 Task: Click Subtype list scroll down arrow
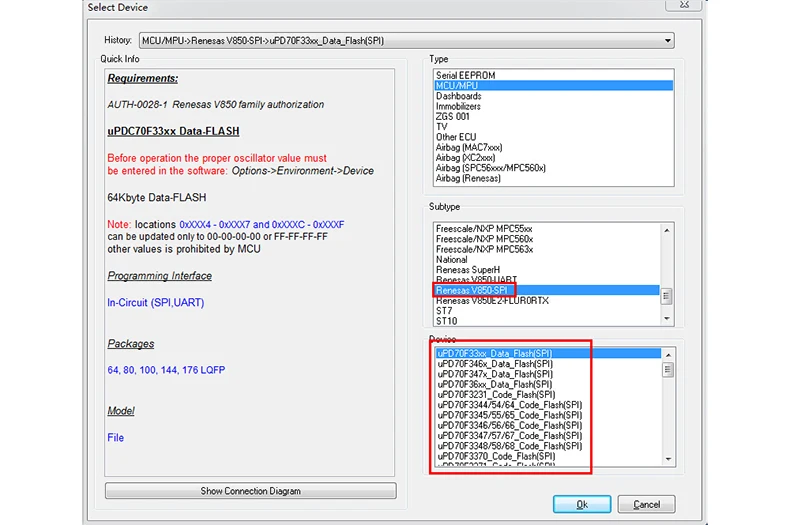667,318
